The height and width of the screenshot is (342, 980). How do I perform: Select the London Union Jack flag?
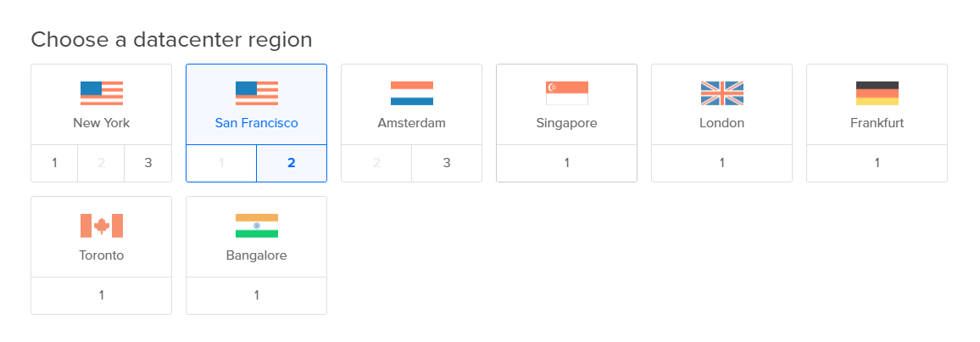[722, 93]
